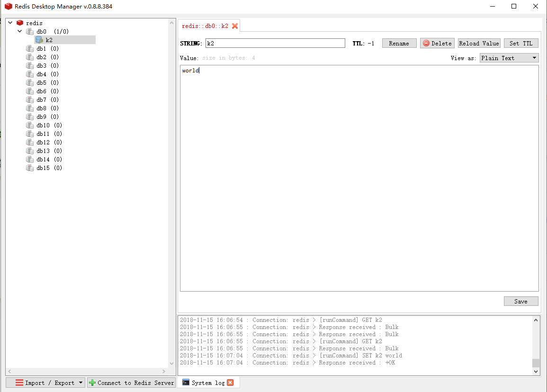The image size is (547, 392).
Task: Click the Redis Desktop Manager title icon
Action: pos(8,6)
